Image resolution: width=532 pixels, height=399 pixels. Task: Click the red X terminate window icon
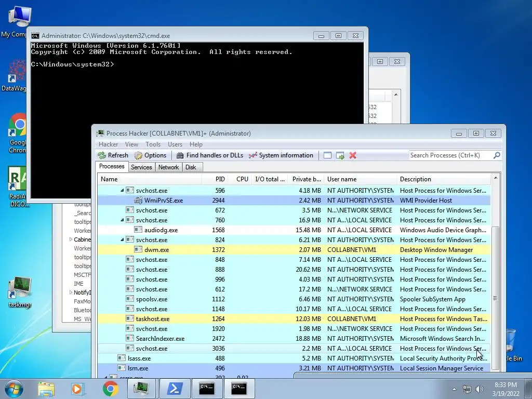[x=353, y=155]
